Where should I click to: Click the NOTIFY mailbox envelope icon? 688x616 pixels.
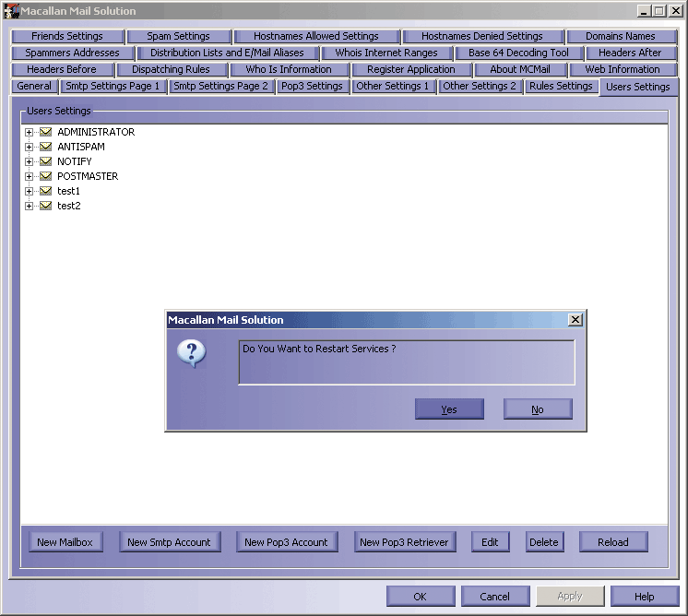[x=45, y=161]
